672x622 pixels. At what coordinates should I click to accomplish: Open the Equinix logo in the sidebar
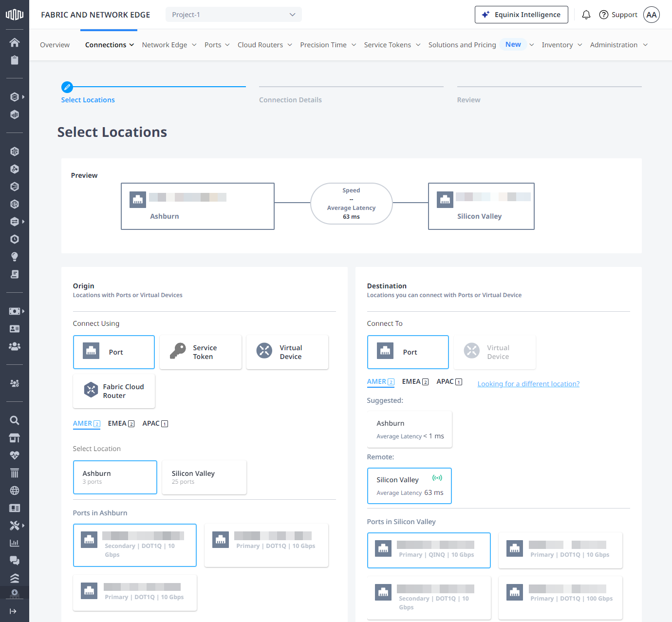(15, 15)
